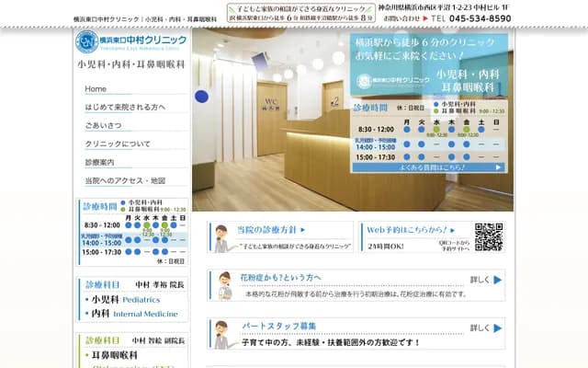The height and width of the screenshot is (368, 588).
Task: Click the nurse illustration in 花粉症 card
Action: tap(226, 286)
